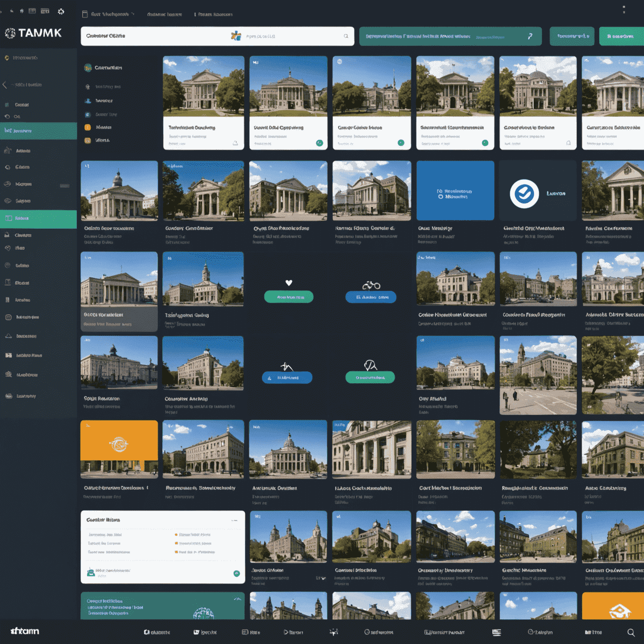Open the second top navigation item
The height and width of the screenshot is (644, 644).
click(x=164, y=14)
